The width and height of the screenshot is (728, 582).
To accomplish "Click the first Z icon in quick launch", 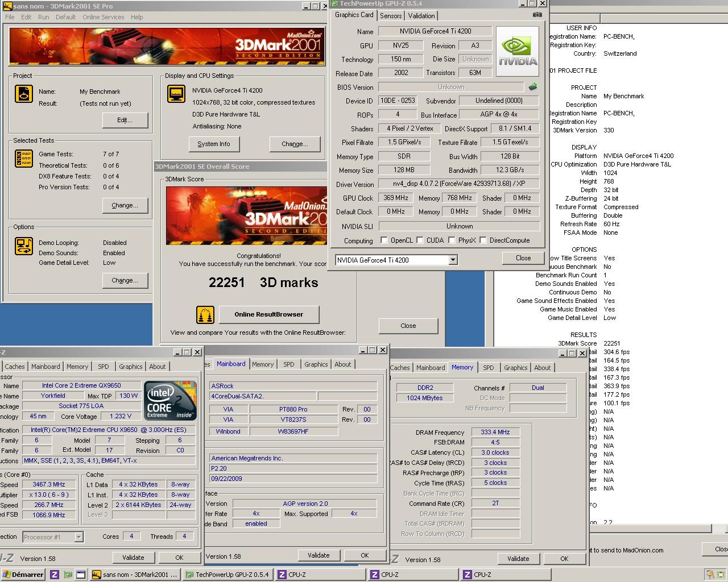I will point(55,575).
